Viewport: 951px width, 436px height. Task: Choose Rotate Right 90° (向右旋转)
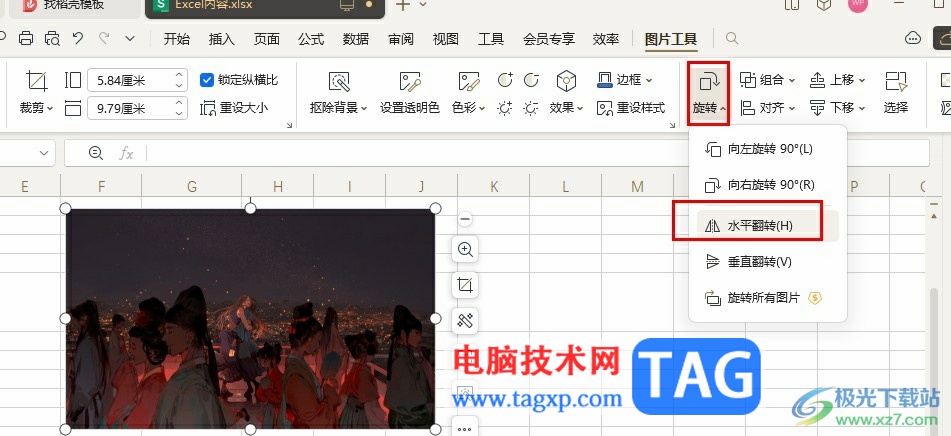click(767, 186)
